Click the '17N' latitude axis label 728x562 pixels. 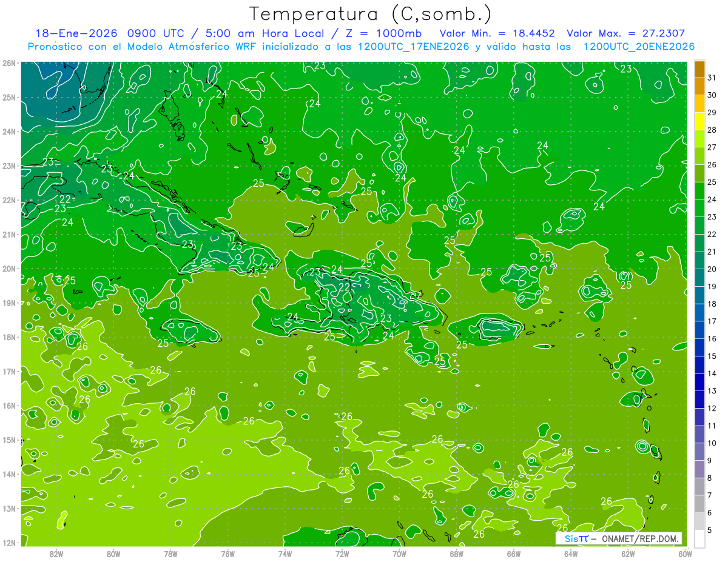[x=9, y=371]
